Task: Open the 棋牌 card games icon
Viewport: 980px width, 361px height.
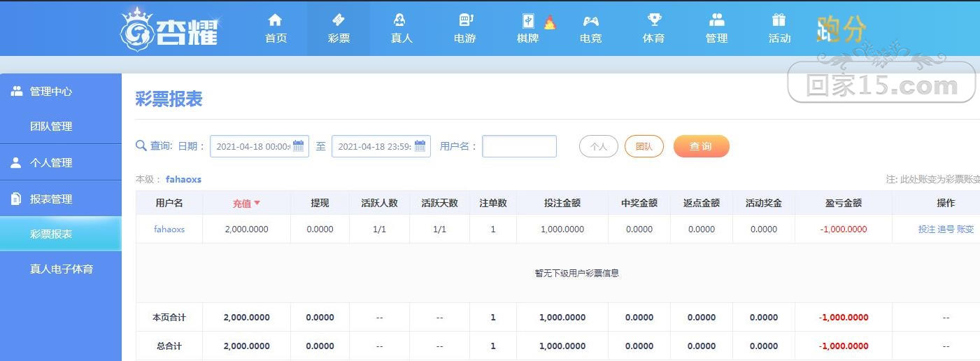Action: tap(528, 21)
